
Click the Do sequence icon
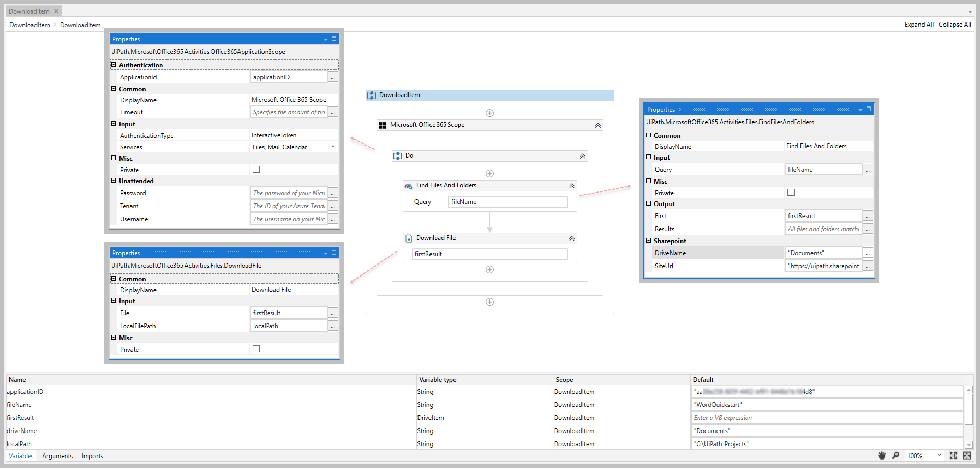398,155
